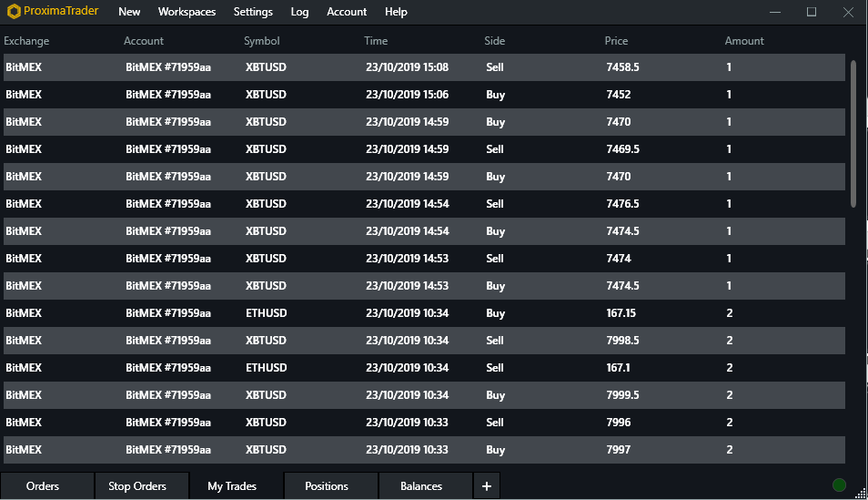The width and height of the screenshot is (868, 500).
Task: Sort by the Amount column header
Action: (744, 40)
